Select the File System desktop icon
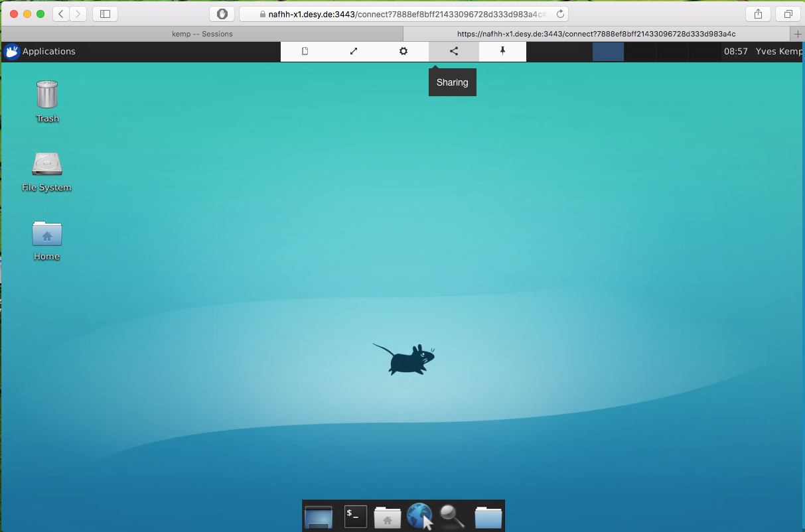This screenshot has width=805, height=532. [47, 165]
